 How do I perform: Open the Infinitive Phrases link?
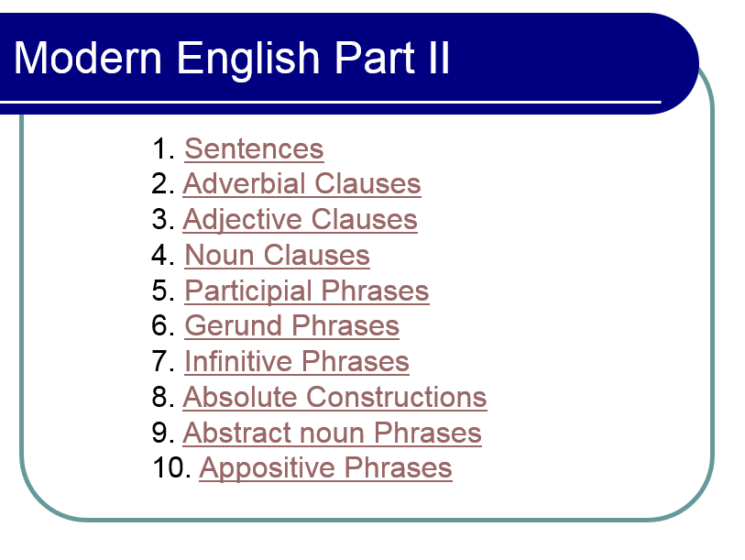pyautogui.click(x=297, y=362)
